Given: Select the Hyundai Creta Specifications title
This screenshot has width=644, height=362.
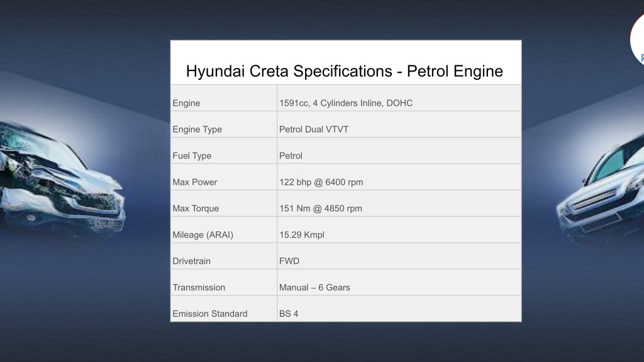Looking at the screenshot, I should point(345,71).
